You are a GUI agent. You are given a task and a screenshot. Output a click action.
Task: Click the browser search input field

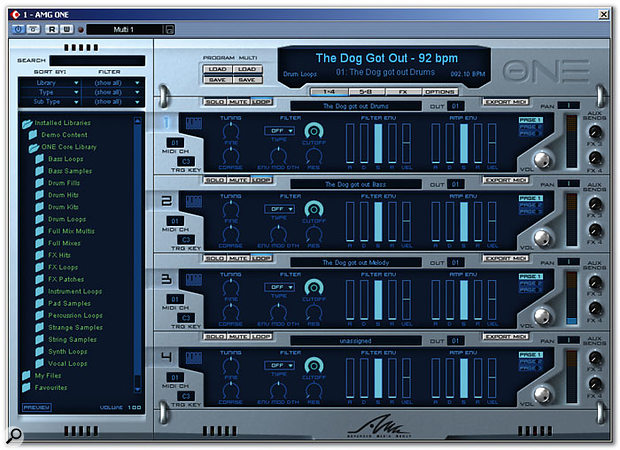point(97,61)
